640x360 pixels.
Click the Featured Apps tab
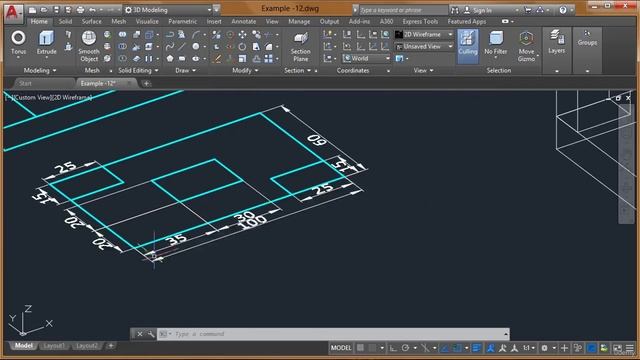[467, 21]
